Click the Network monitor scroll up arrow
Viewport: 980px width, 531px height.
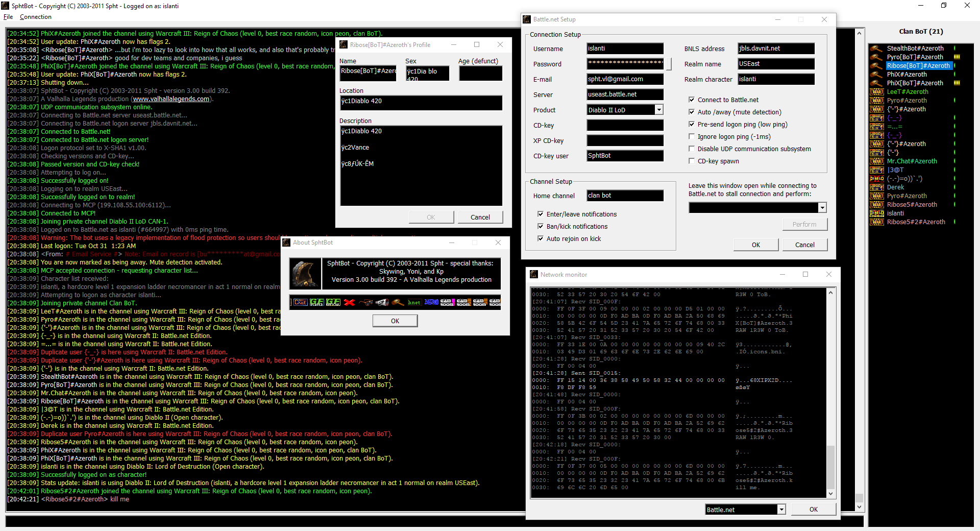(830, 293)
